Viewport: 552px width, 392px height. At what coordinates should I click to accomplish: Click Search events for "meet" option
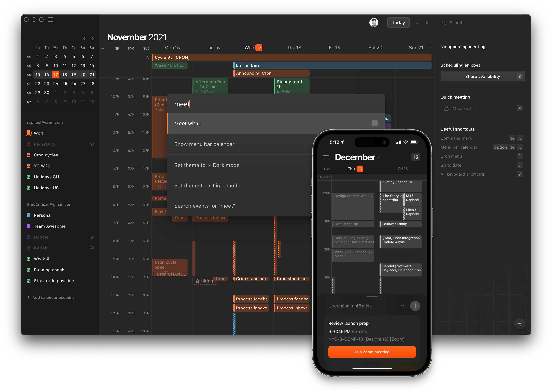pos(206,205)
